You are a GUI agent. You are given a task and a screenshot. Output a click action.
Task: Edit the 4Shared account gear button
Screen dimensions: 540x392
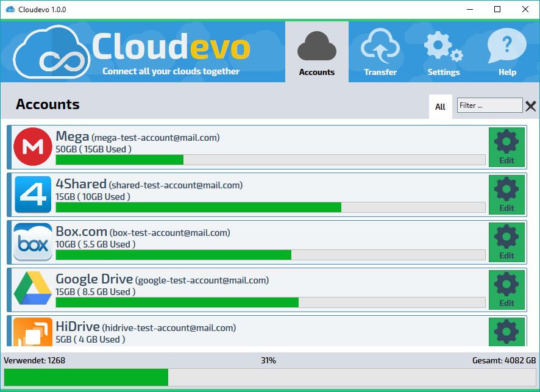click(x=506, y=194)
